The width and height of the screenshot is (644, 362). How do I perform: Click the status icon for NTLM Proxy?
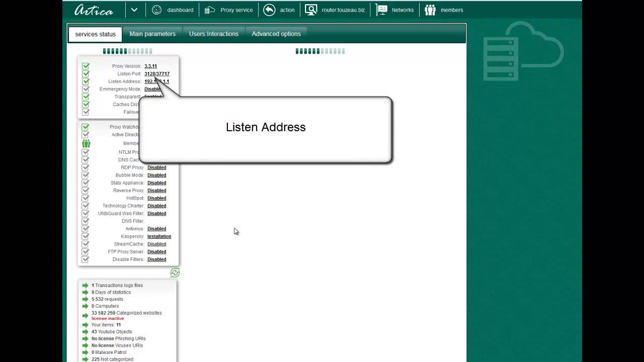(x=86, y=152)
